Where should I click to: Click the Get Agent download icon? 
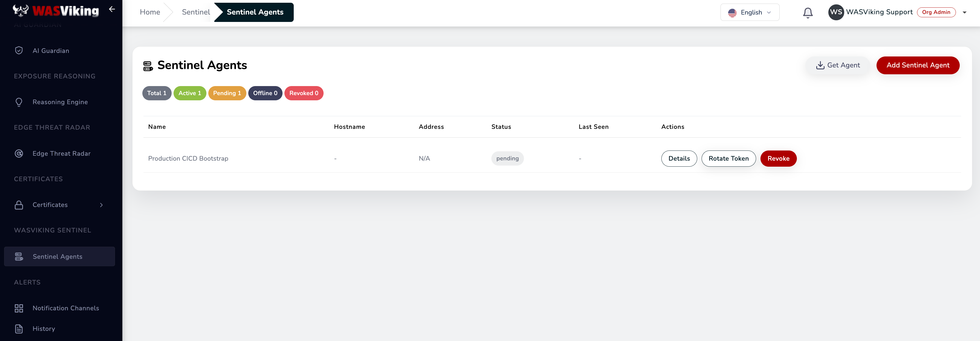820,66
